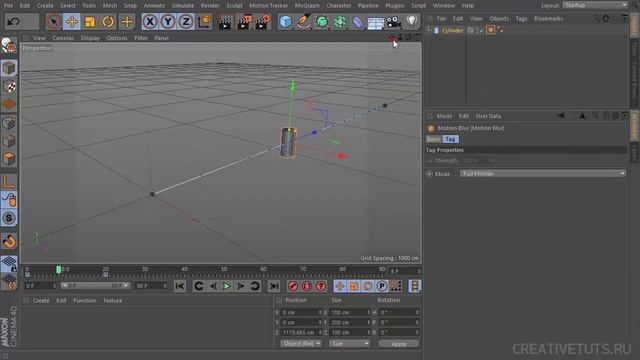640x360 pixels.
Task: Open Layout dropdown showing Startup
Action: [x=595, y=5]
